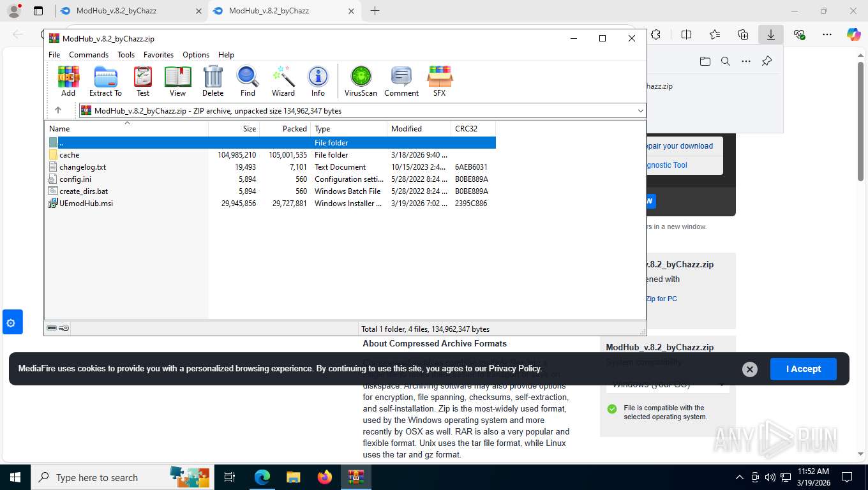Open Edge Collections icon
868x490 pixels.
tap(743, 34)
